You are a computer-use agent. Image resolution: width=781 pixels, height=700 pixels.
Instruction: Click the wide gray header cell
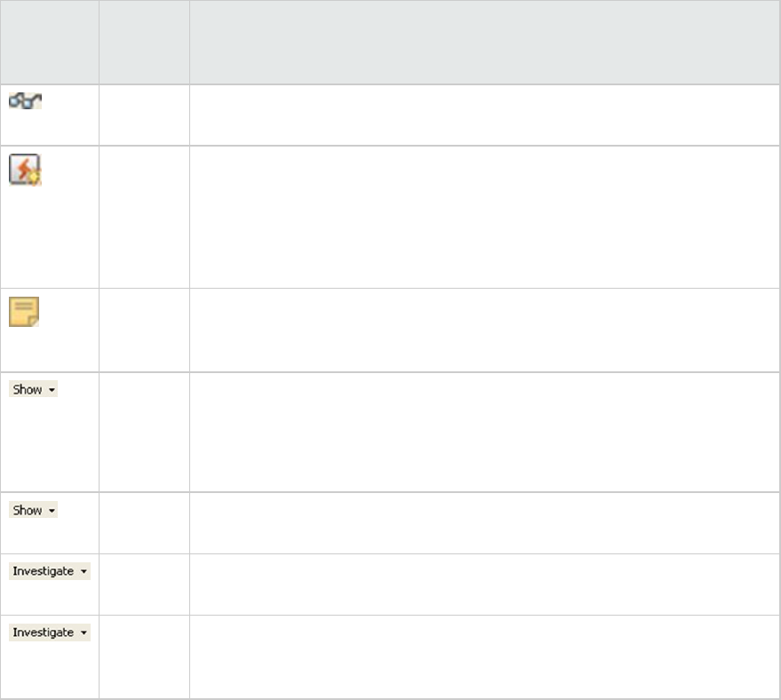[484, 43]
